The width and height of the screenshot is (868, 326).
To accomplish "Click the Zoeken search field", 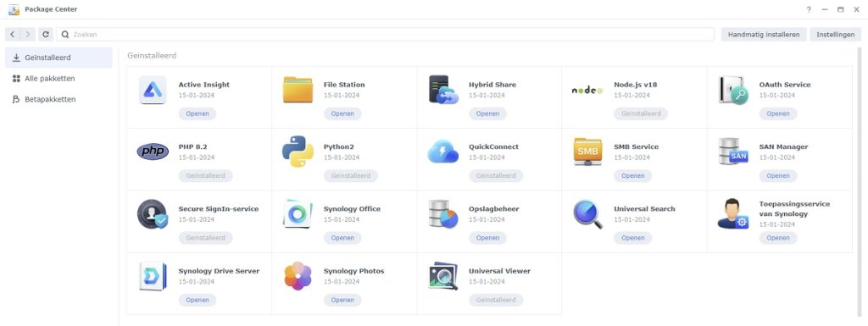I will click(386, 34).
